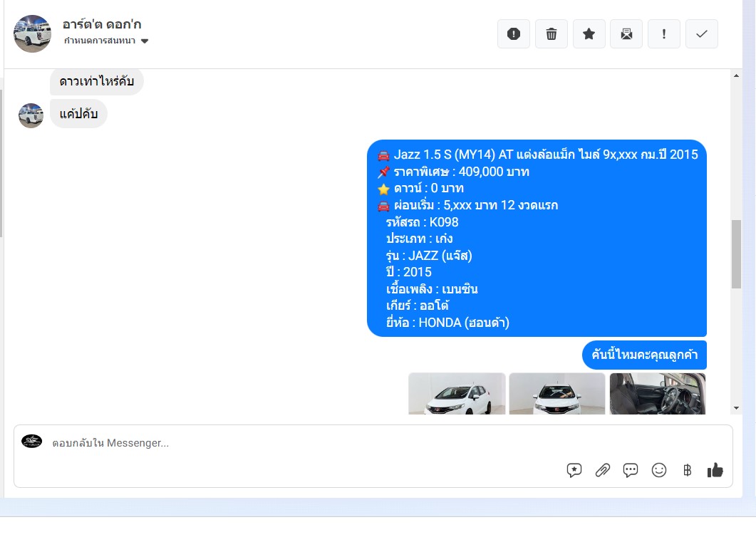This screenshot has height=537, width=756.
Task: Mark conversation as unread envelope icon
Action: (x=626, y=33)
